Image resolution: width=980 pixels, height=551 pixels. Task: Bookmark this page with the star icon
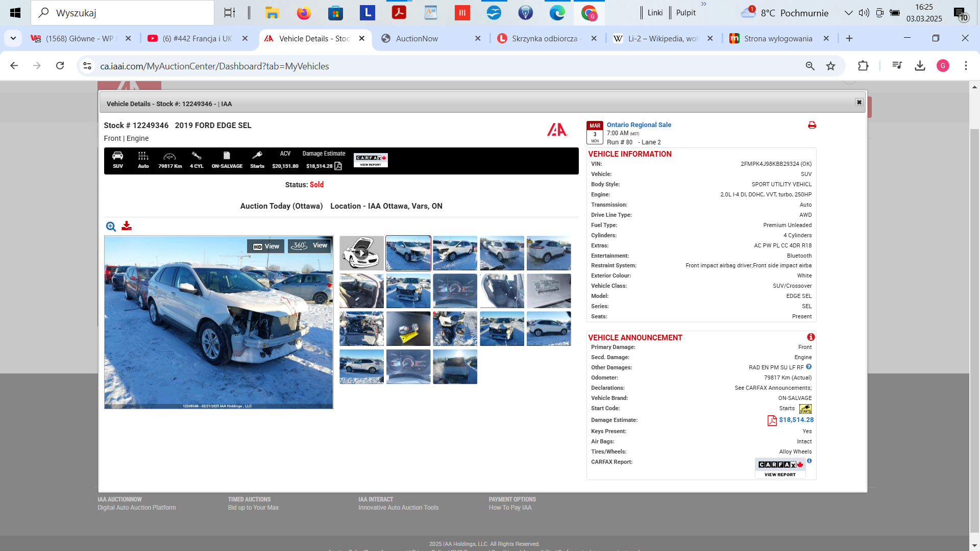831,66
